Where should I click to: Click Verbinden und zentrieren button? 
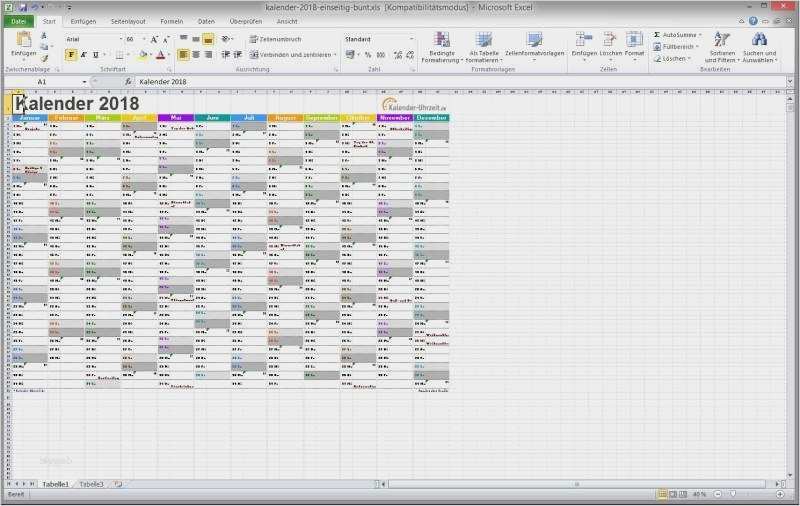[291, 55]
